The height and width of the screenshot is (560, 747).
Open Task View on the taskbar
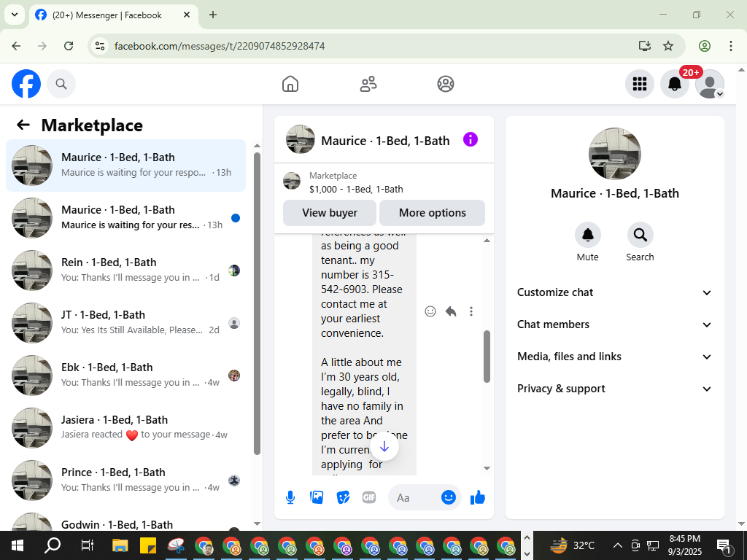pos(88,545)
